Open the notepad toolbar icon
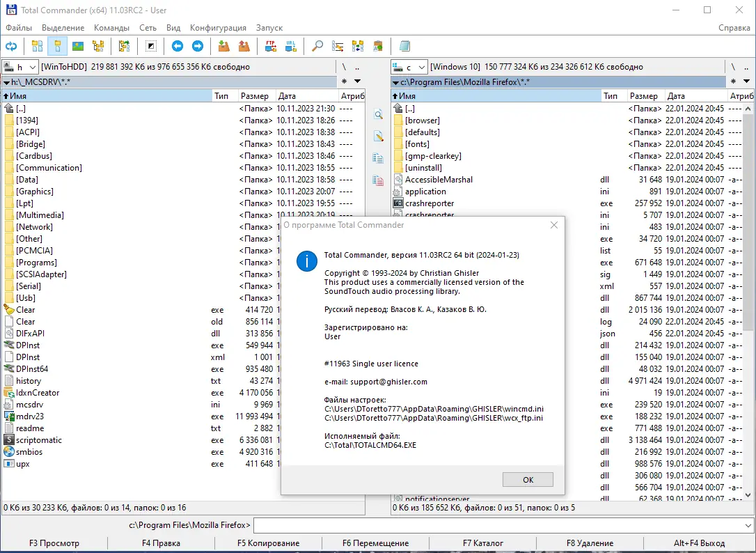Viewport: 756px width, 553px height. [404, 47]
